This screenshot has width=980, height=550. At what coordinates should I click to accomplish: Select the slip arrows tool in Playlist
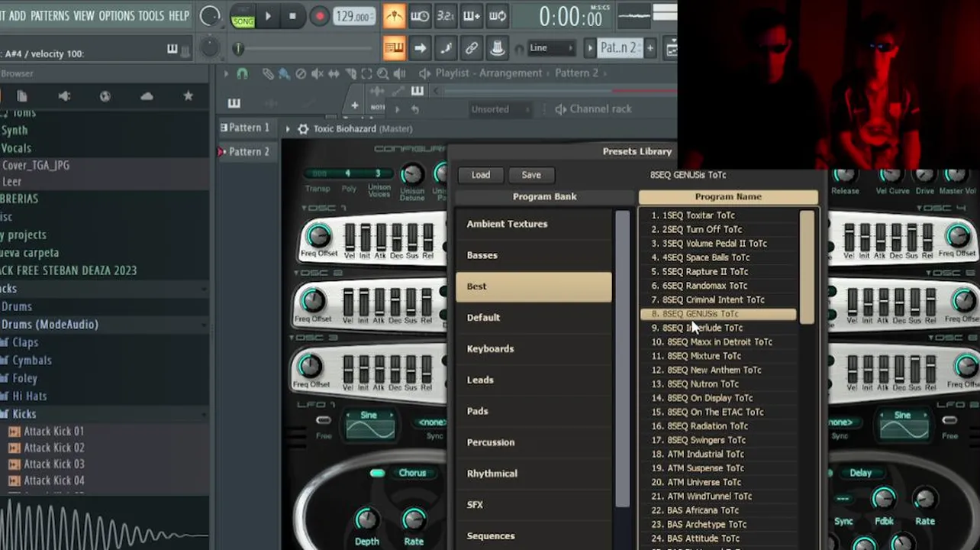click(334, 74)
